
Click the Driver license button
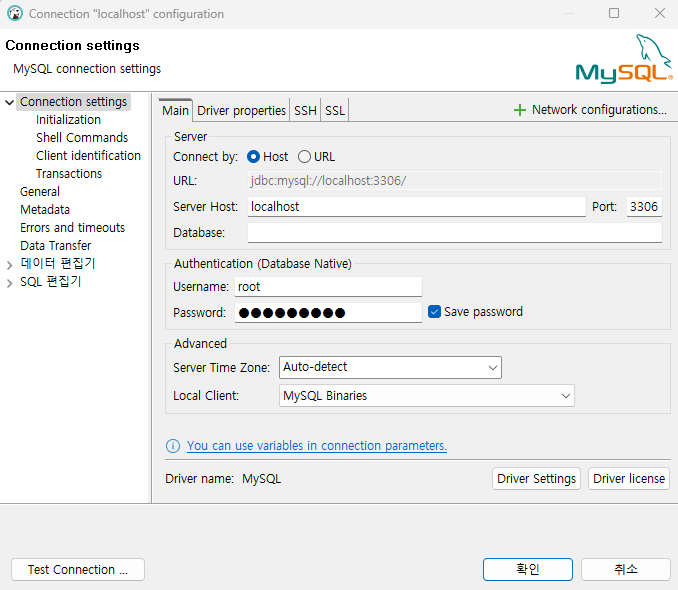coord(629,478)
